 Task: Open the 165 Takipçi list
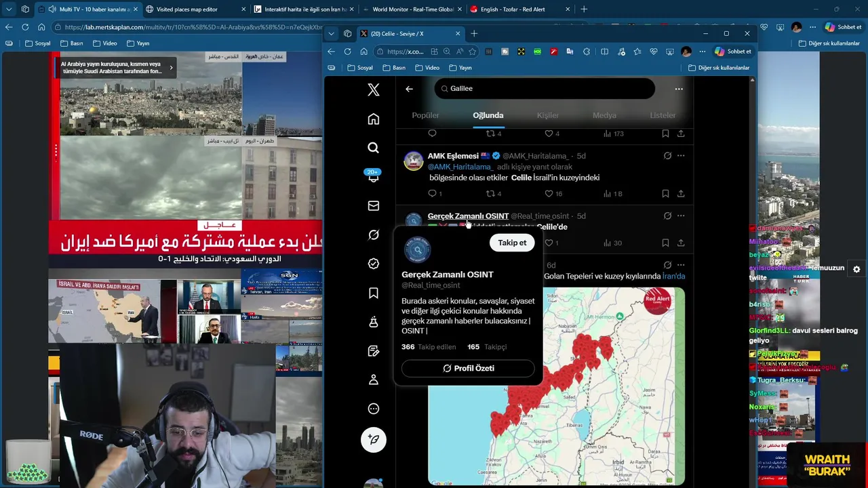click(487, 347)
